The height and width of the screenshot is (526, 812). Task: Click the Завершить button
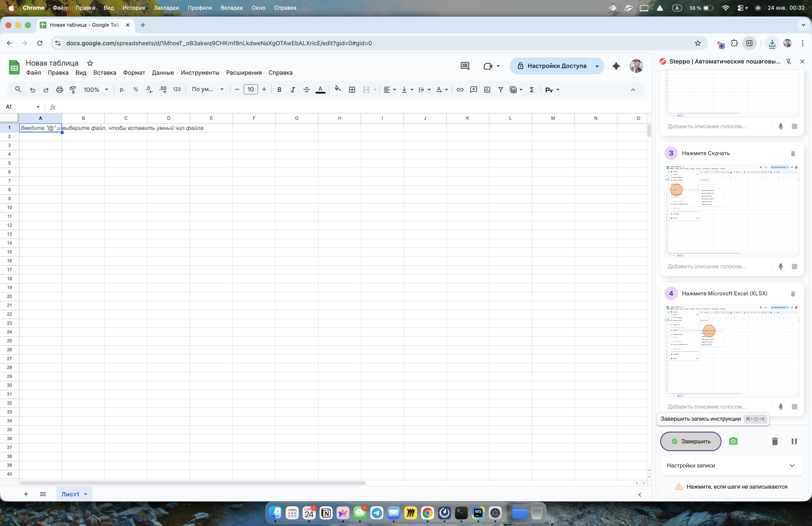coord(691,441)
